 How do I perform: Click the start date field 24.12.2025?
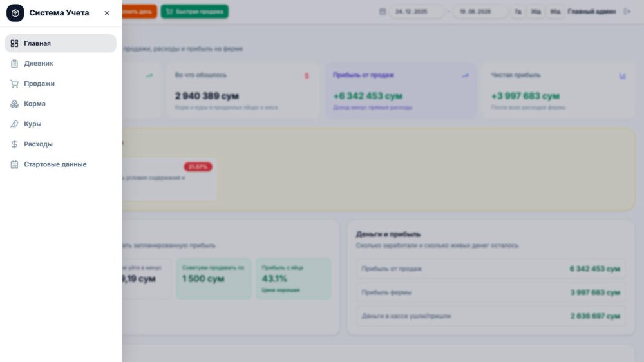[417, 12]
